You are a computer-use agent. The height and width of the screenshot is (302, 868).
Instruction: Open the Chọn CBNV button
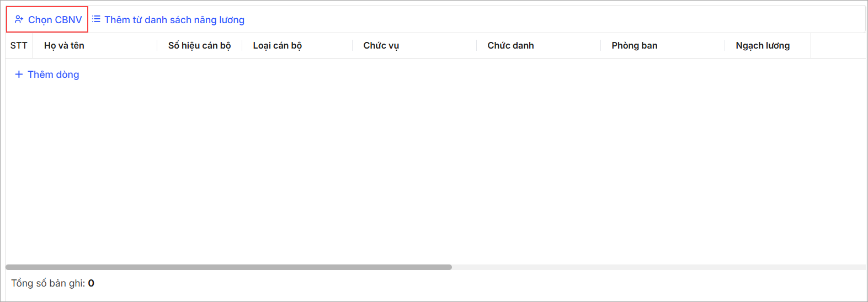point(47,19)
